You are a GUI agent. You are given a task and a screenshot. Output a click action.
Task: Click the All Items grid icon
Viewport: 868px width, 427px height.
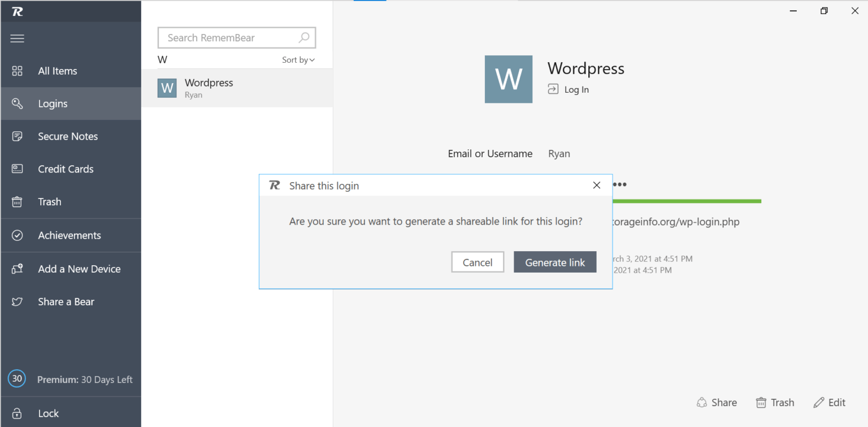18,71
